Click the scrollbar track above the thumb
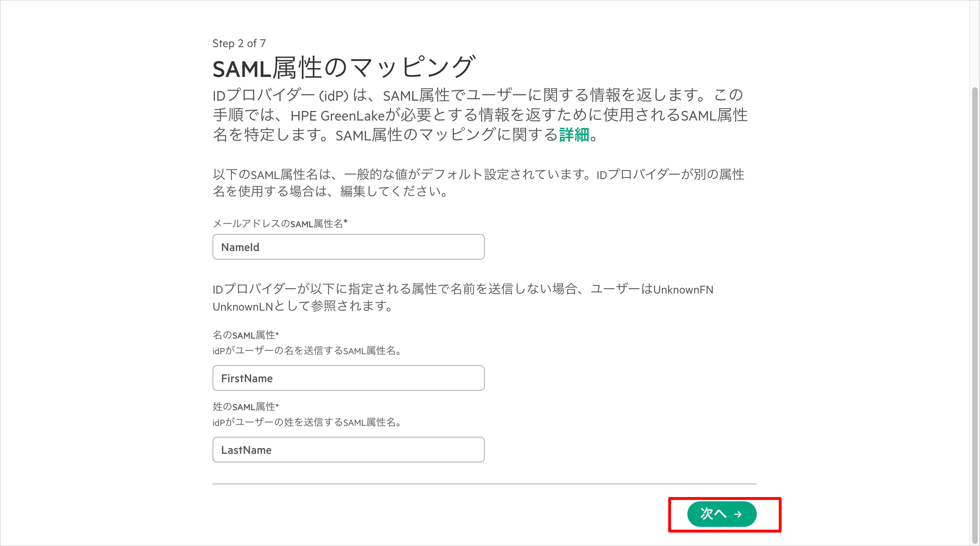This screenshot has height=546, width=980. click(x=975, y=44)
